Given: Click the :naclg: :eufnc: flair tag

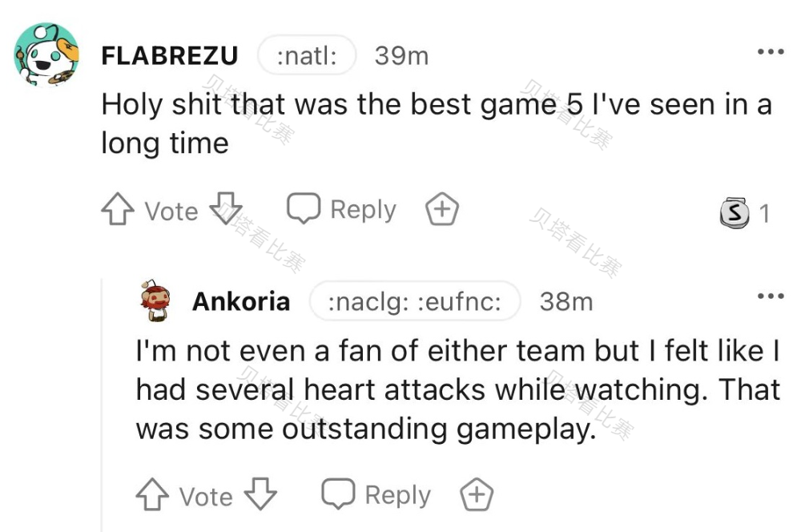Looking at the screenshot, I should (x=415, y=301).
